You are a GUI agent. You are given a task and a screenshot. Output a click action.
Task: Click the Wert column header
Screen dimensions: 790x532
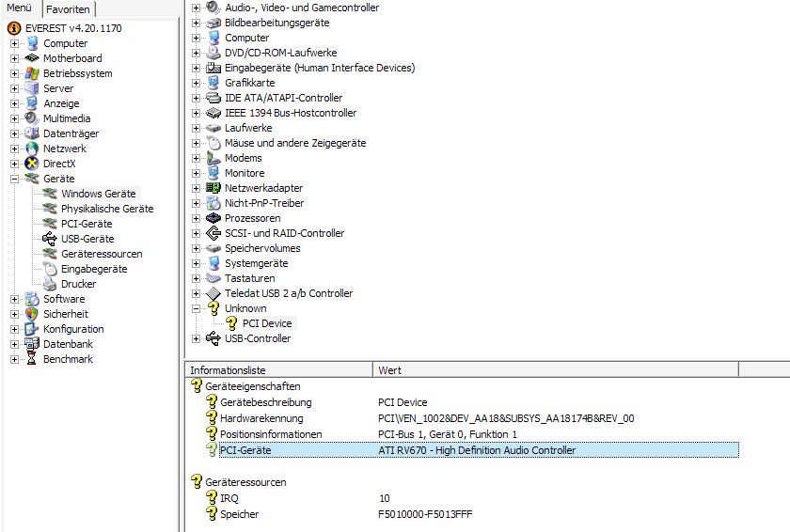(556, 370)
